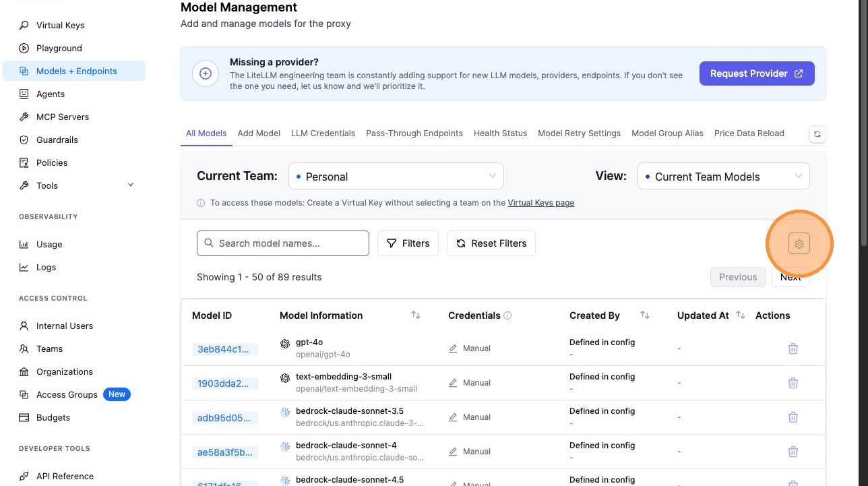
Task: Open the Health Status tab
Action: [x=500, y=133]
